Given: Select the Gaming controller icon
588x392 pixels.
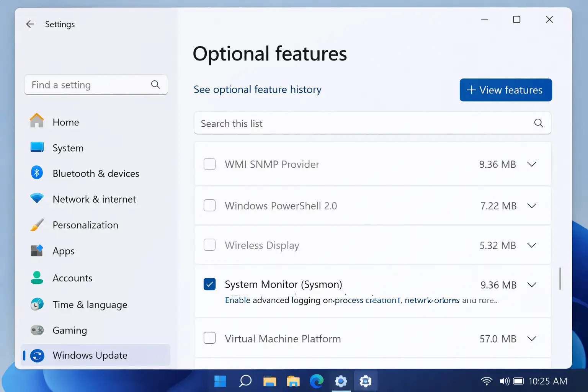Looking at the screenshot, I should pos(36,330).
